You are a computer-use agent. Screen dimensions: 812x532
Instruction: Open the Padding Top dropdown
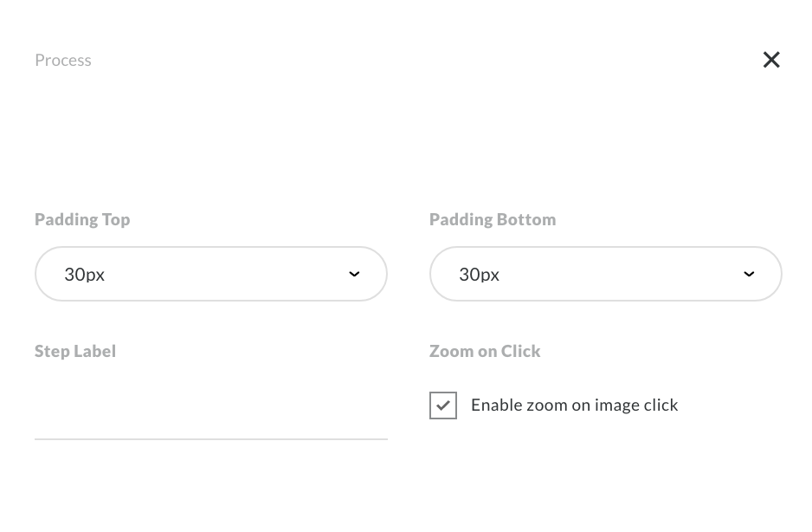click(210, 274)
